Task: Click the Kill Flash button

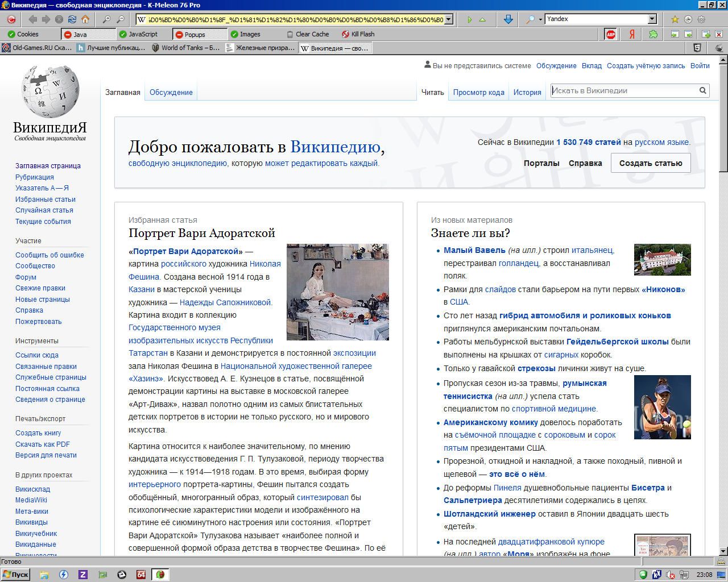Action: click(x=358, y=34)
